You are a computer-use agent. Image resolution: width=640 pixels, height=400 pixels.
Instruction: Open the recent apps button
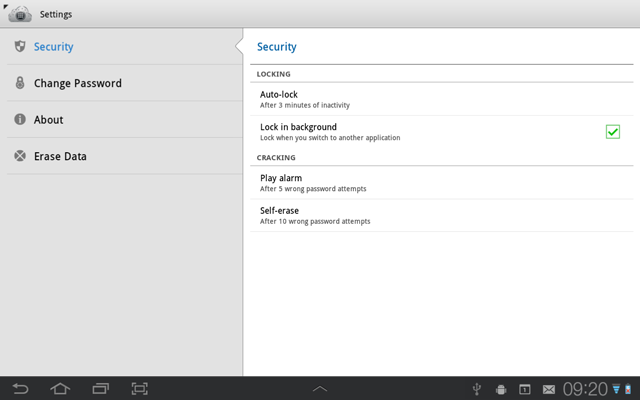100,389
